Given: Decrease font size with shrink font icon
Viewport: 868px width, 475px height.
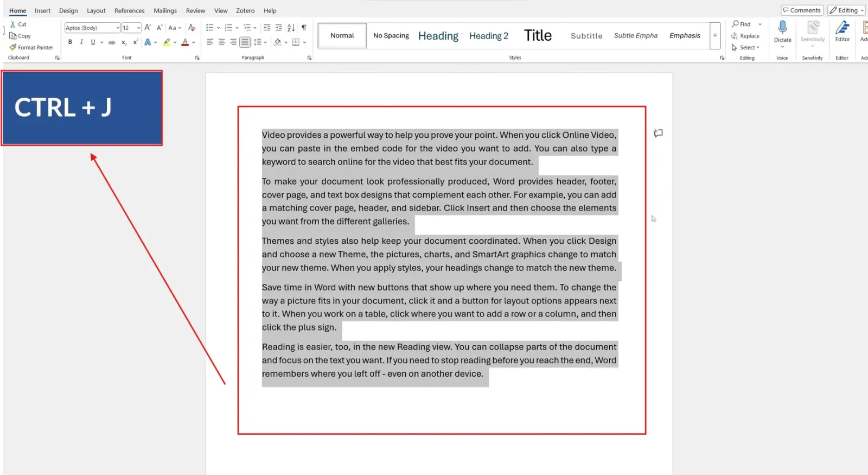Looking at the screenshot, I should point(159,28).
